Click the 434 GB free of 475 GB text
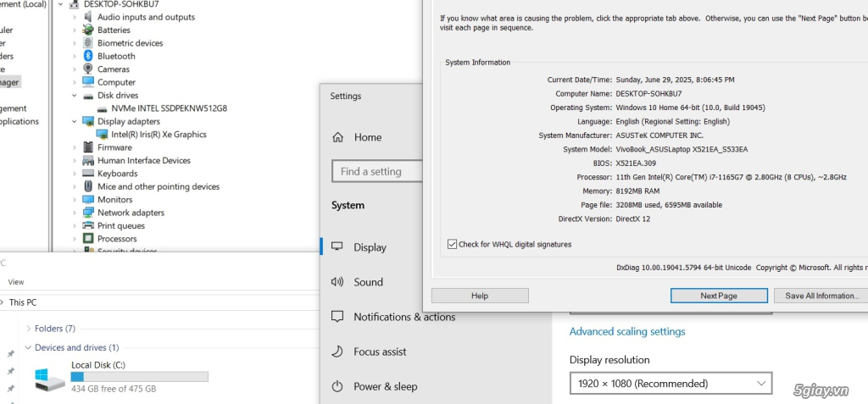Screen dimensions: 868x404 [114, 389]
